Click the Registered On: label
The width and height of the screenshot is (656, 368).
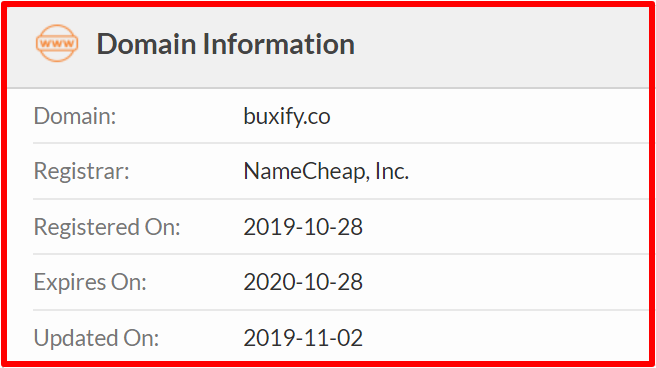107,227
